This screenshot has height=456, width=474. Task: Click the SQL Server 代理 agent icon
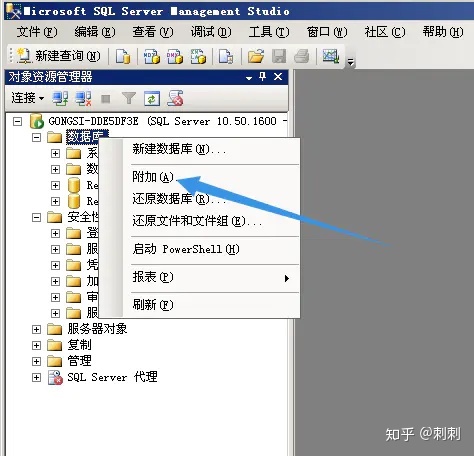(x=55, y=378)
